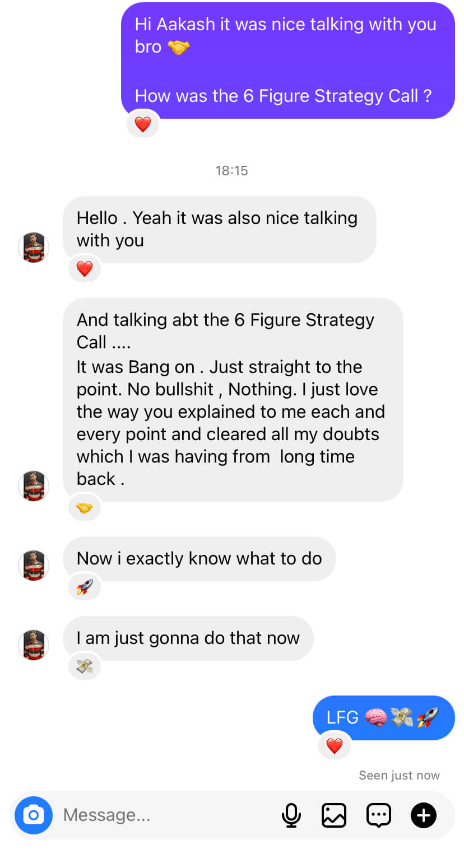Screen dimensions: 464x868
Task: Tap avatar beside the long strategy call message
Action: coord(34,486)
